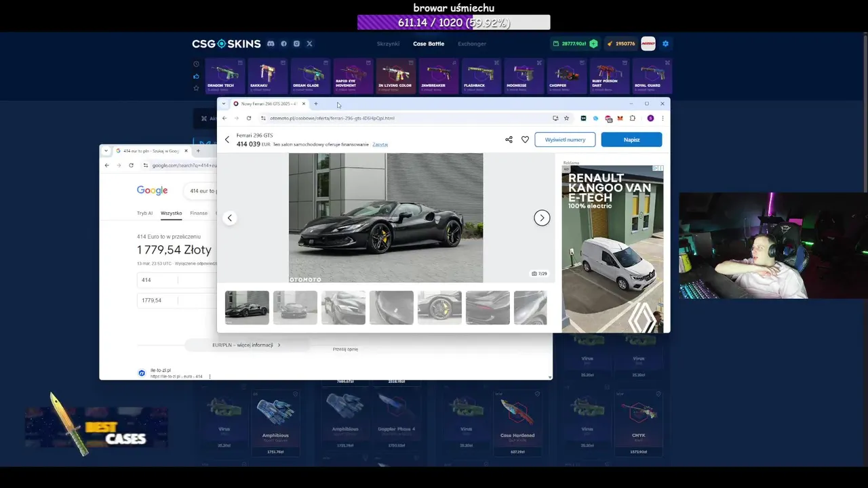Click the CSGOSkins logo
Screen dimensions: 868x488
coord(226,43)
